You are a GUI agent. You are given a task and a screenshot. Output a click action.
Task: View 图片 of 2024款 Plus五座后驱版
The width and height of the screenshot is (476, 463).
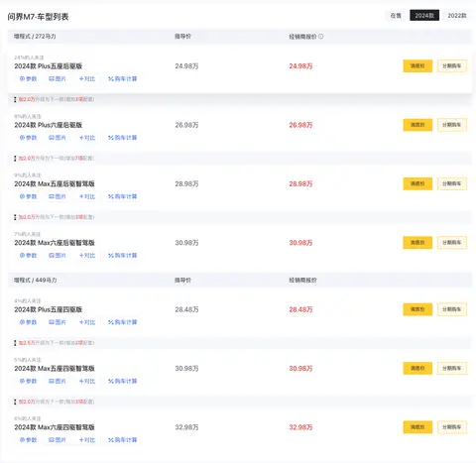(x=58, y=78)
